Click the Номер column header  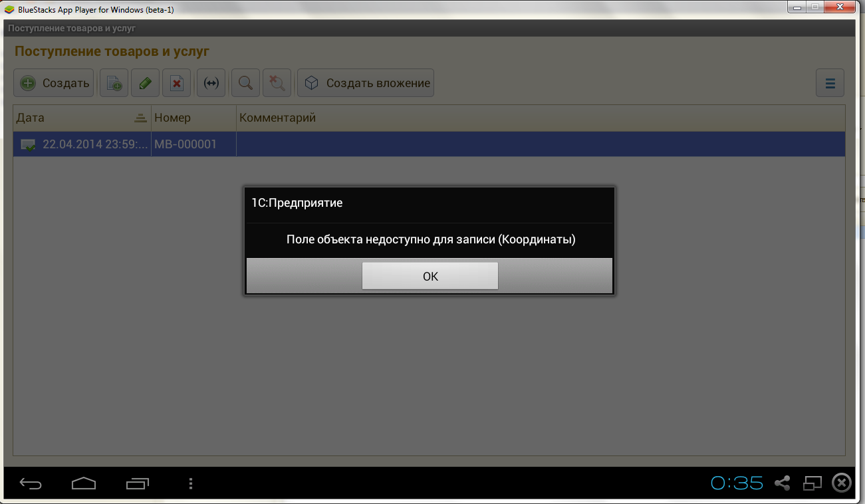(193, 118)
